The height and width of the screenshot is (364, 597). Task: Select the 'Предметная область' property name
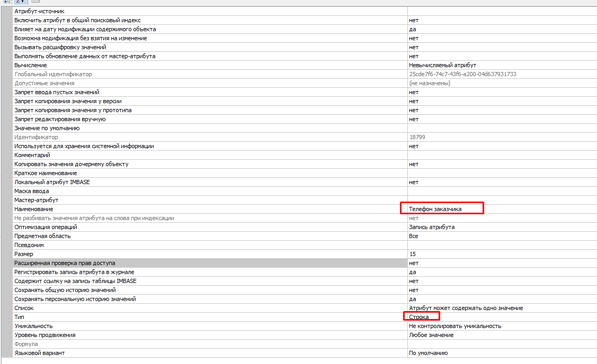[42, 236]
